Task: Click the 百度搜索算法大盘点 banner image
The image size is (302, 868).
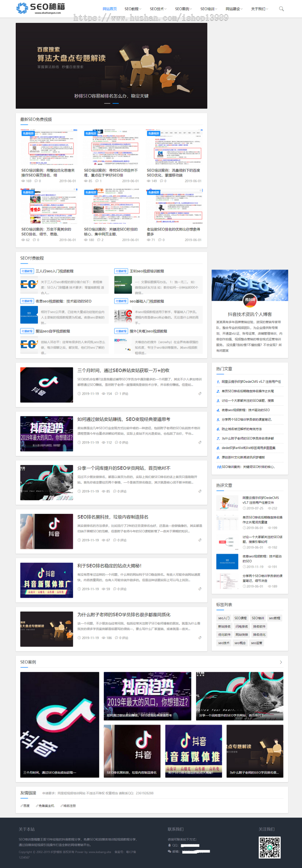Action: pos(111,66)
